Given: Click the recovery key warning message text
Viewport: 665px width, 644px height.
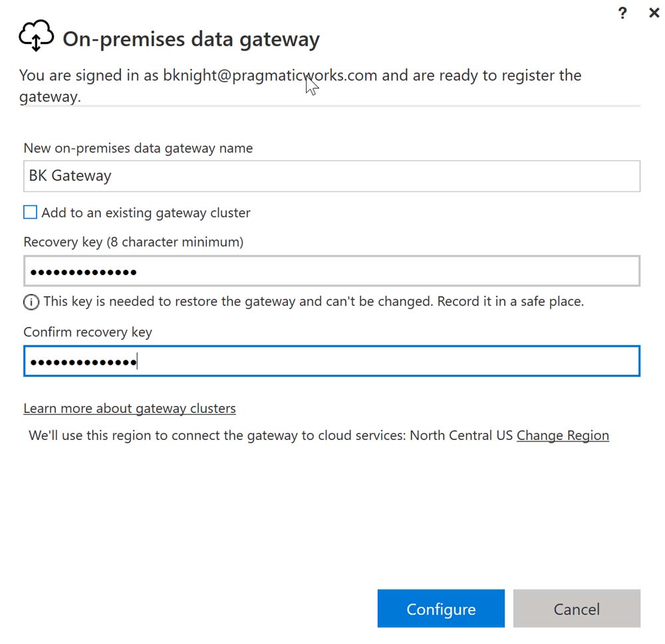Looking at the screenshot, I should tap(313, 302).
